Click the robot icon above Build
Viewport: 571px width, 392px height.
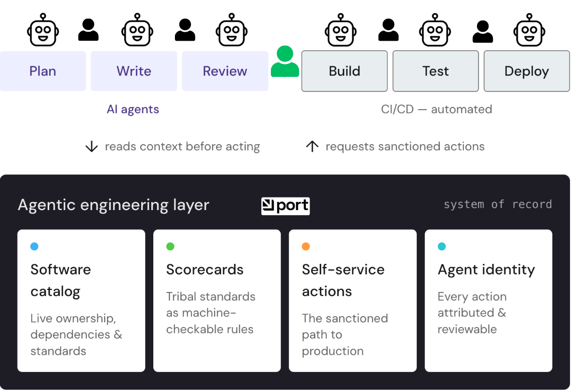coord(340,30)
